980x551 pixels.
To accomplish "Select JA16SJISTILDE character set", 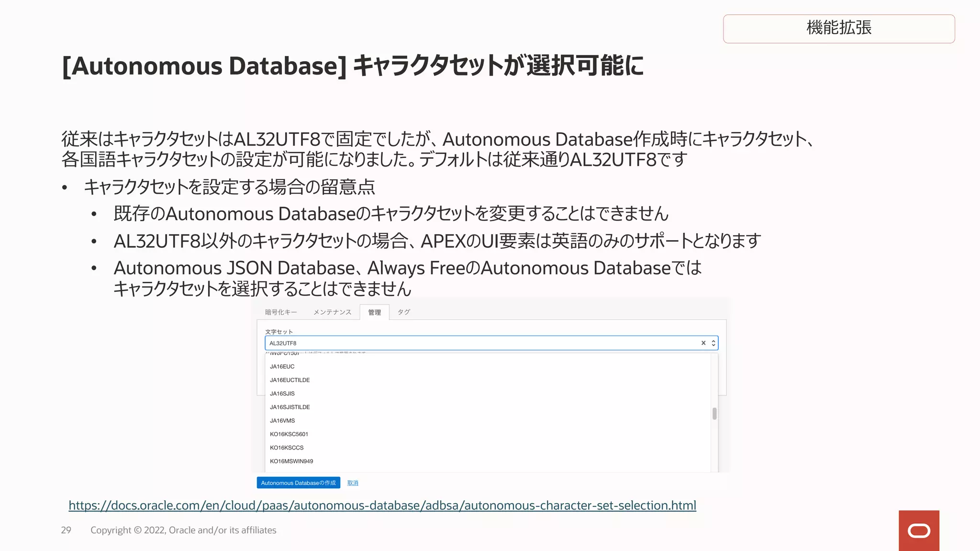I will [488, 407].
